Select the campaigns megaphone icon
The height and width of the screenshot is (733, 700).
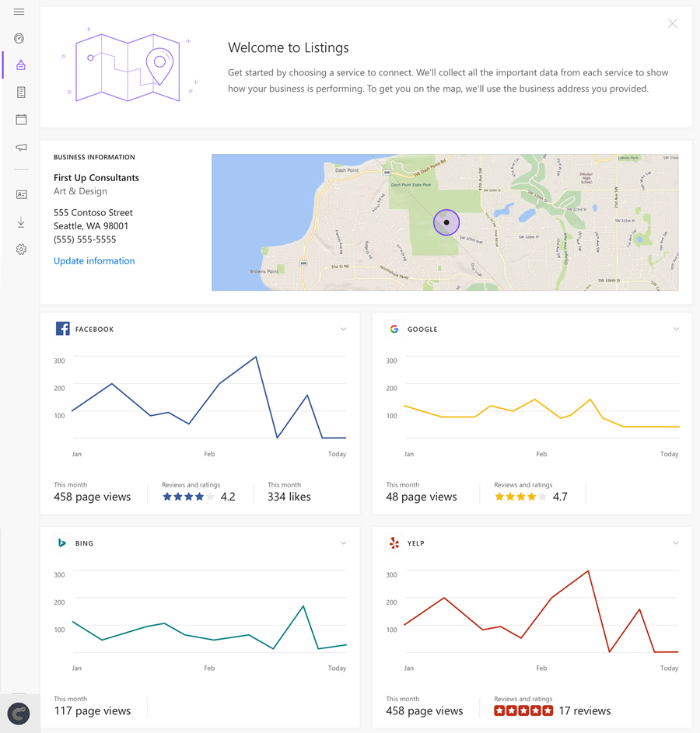[20, 147]
